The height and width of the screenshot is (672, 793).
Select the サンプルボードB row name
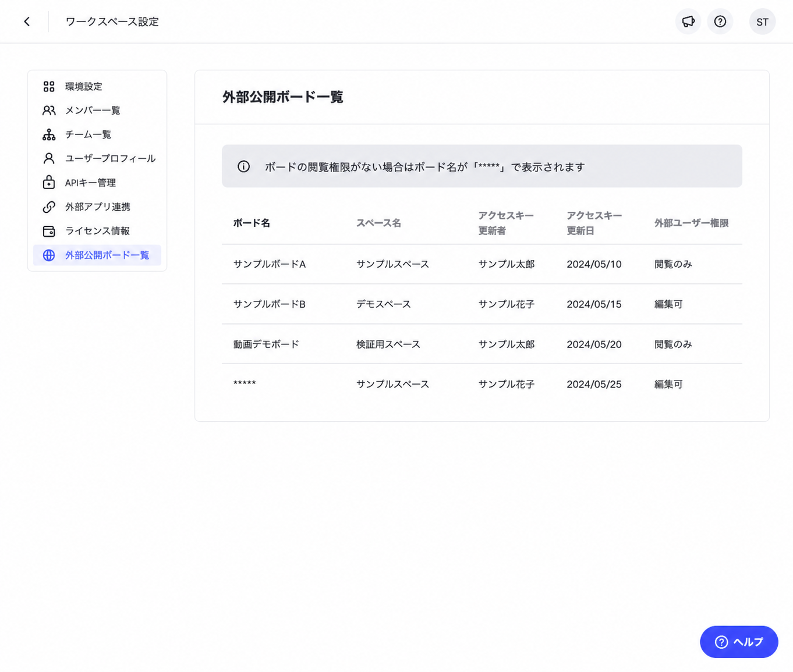(x=270, y=304)
